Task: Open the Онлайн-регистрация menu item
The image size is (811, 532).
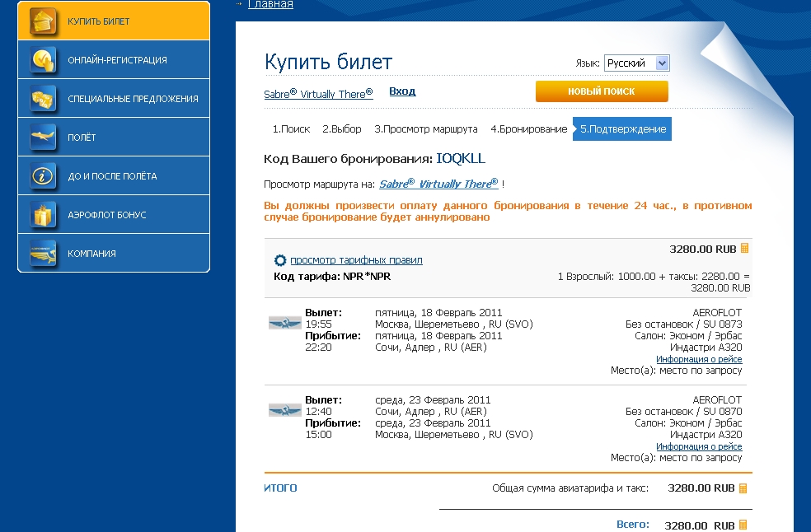Action: [114, 60]
